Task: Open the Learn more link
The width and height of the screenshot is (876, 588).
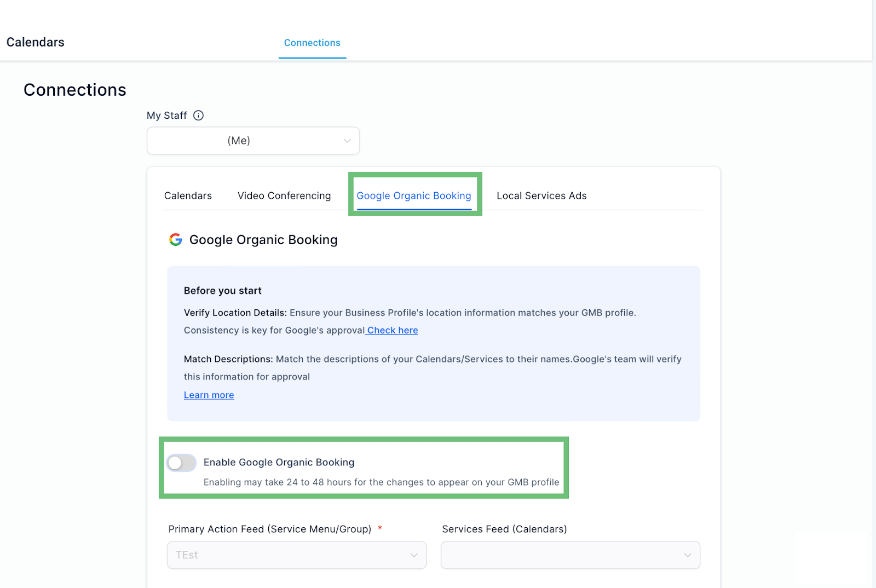Action: (209, 395)
